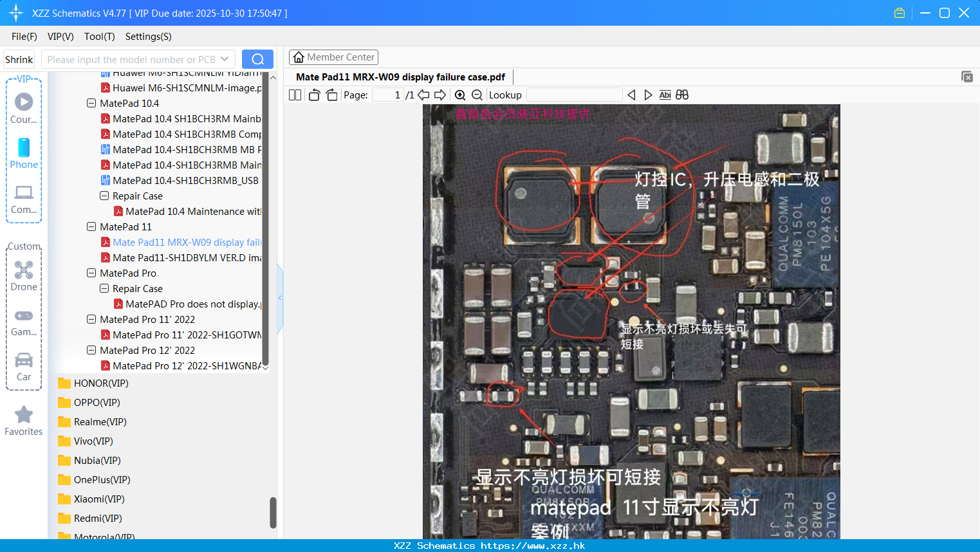
Task: Collapse the left panel splitter handle
Action: pos(280,298)
